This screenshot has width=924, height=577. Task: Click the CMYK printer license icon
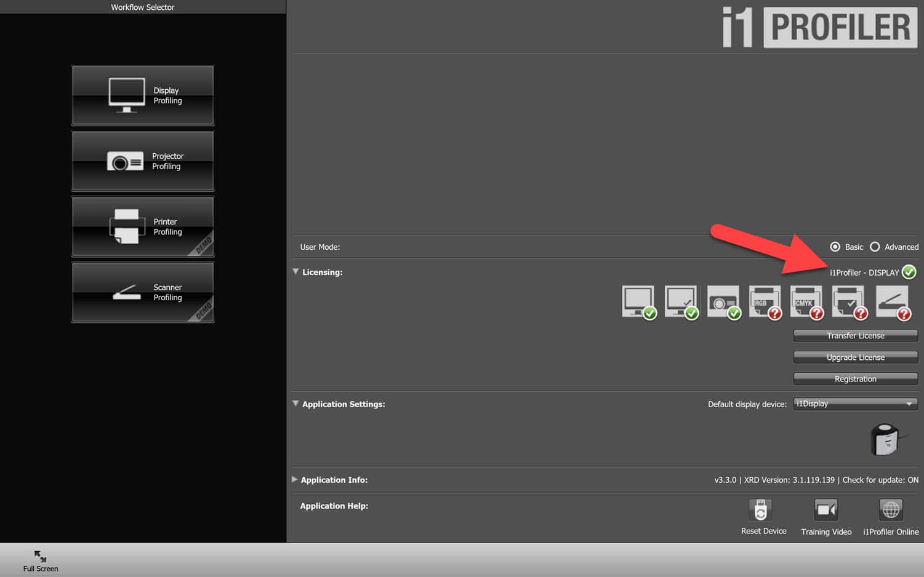click(808, 302)
